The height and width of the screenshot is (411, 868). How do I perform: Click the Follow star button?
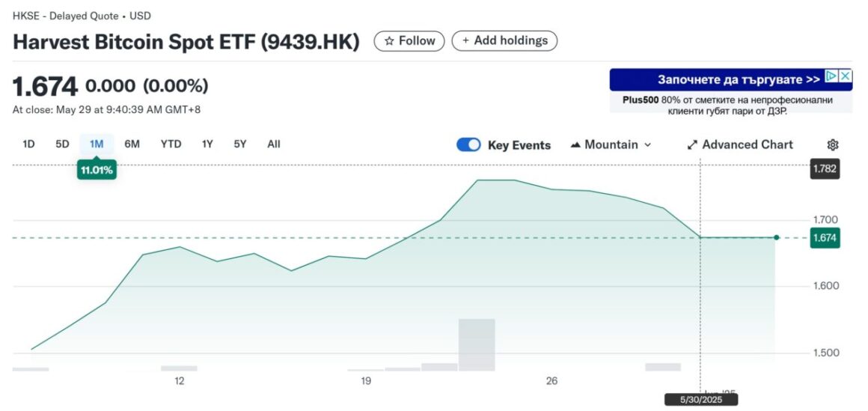coord(409,41)
